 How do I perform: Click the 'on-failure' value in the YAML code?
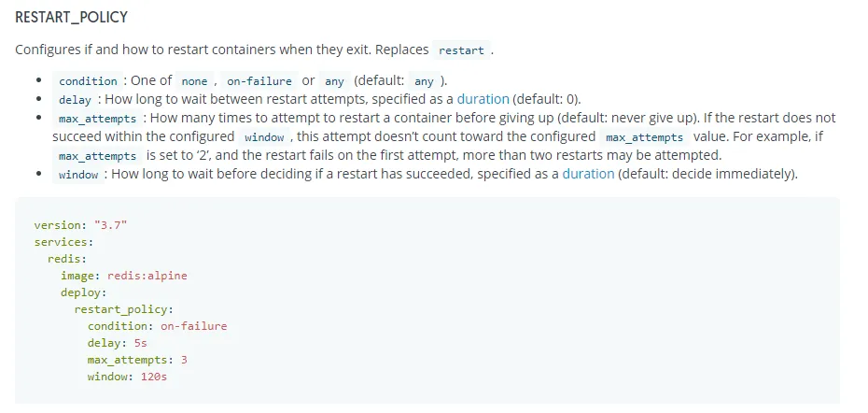[x=193, y=326]
